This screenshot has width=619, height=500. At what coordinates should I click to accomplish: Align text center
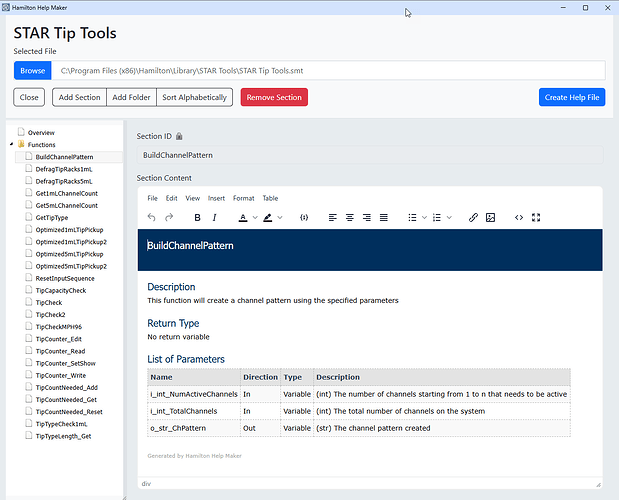pos(350,217)
